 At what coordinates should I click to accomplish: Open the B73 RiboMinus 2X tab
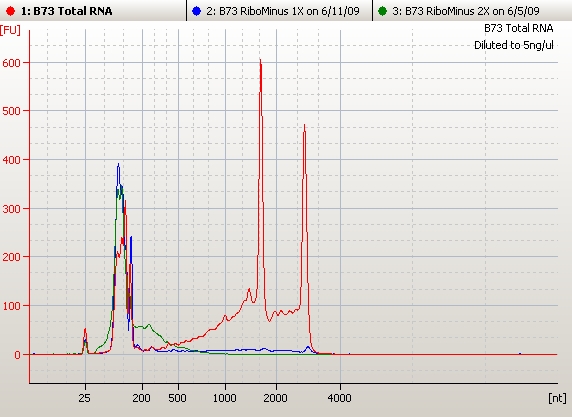coord(472,11)
